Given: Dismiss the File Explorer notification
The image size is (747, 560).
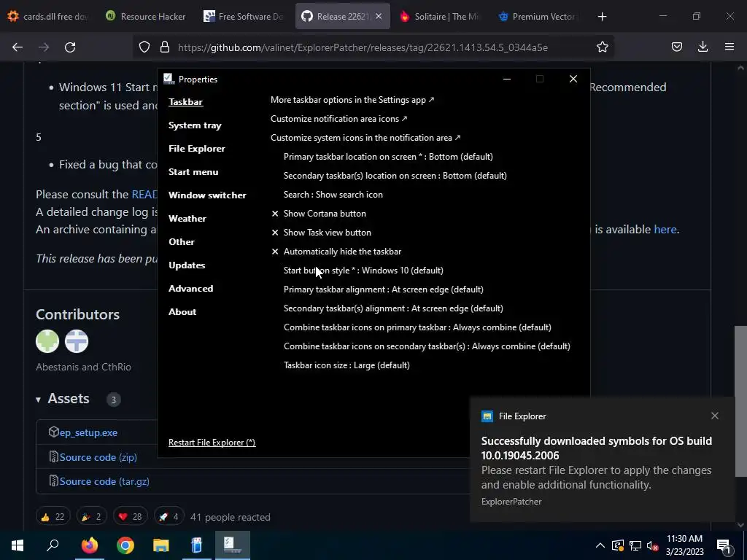Looking at the screenshot, I should [715, 416].
